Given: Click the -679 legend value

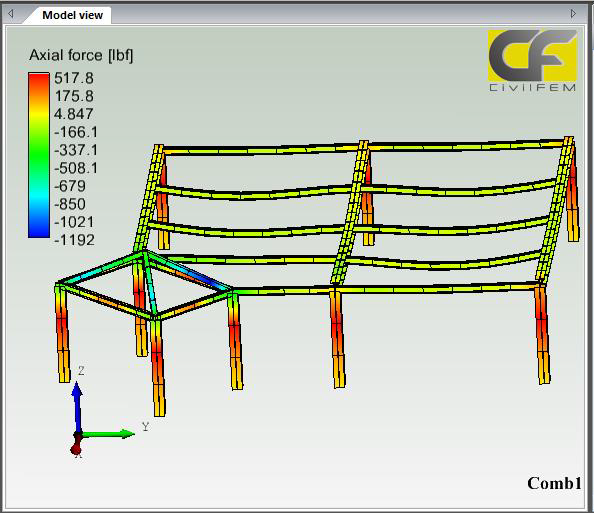Looking at the screenshot, I should (70, 186).
